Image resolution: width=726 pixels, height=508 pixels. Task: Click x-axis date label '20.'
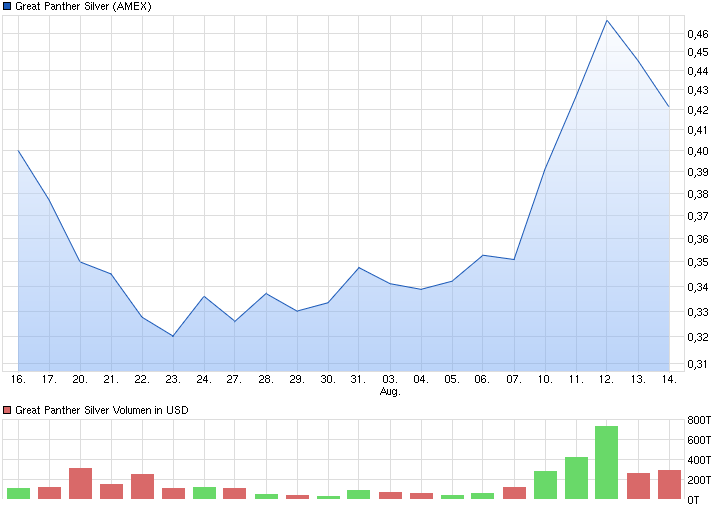pyautogui.click(x=80, y=379)
